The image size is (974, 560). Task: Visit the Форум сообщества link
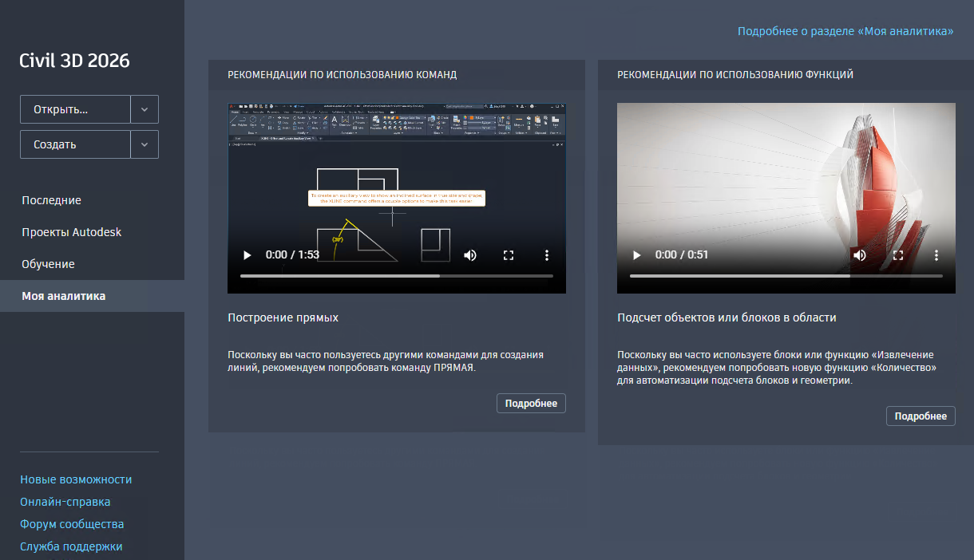(x=72, y=524)
